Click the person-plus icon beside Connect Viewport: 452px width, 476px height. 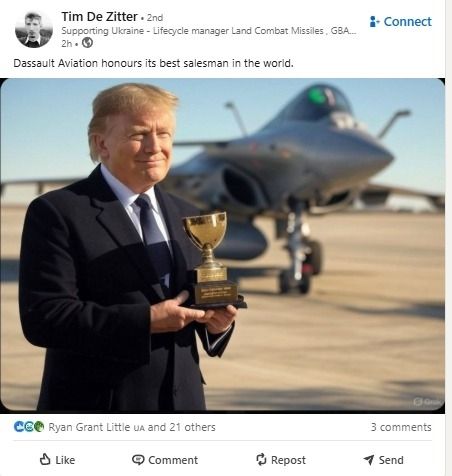tap(374, 22)
